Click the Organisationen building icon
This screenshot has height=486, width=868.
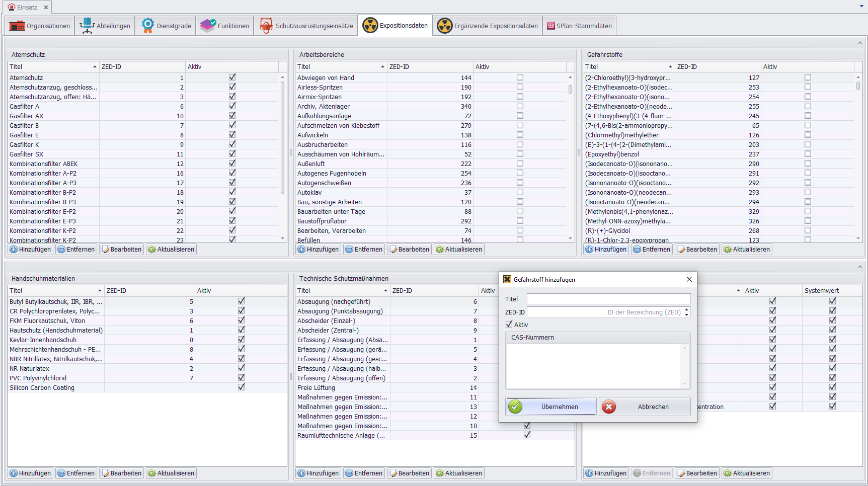click(17, 26)
